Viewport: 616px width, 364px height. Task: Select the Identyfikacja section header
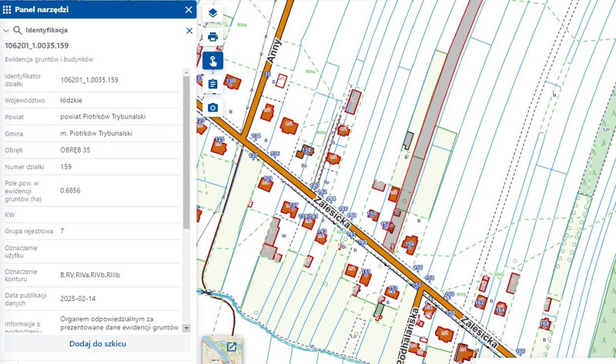(x=47, y=31)
